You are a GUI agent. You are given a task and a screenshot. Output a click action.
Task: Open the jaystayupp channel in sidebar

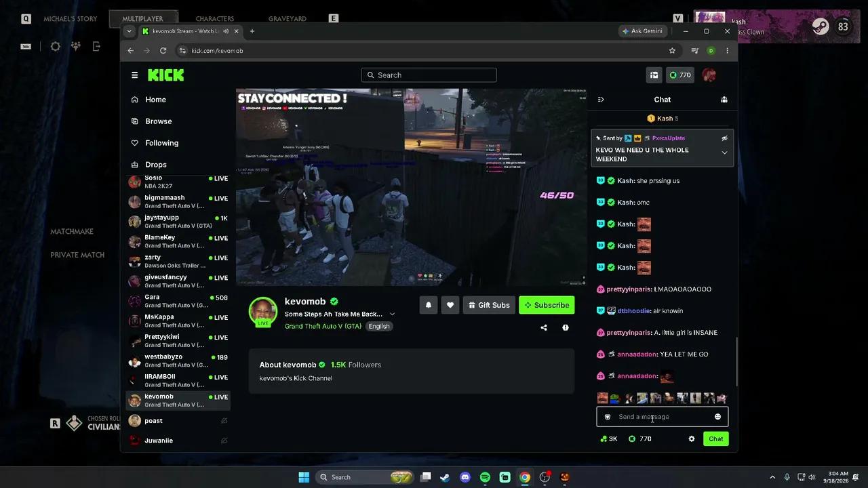[178, 221]
